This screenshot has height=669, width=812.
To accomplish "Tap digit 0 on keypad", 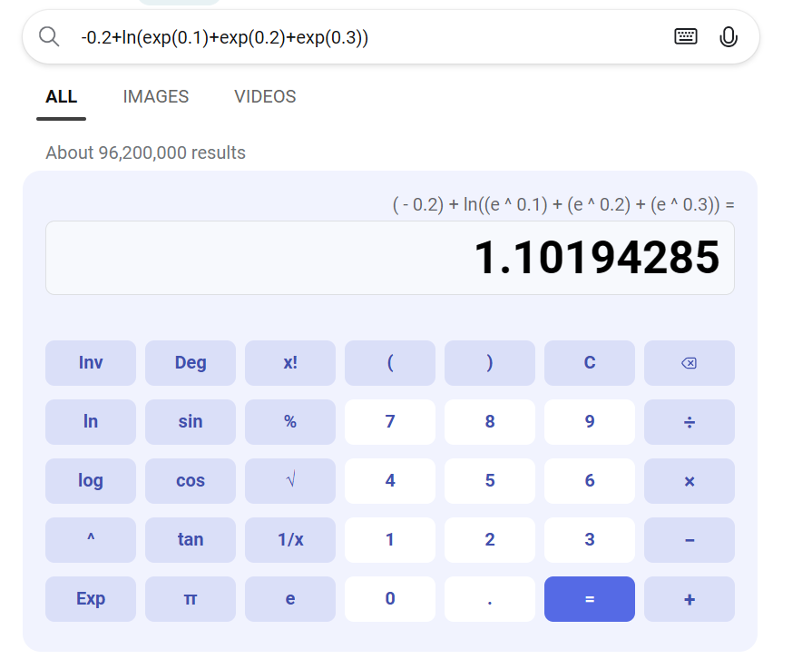I will [390, 599].
